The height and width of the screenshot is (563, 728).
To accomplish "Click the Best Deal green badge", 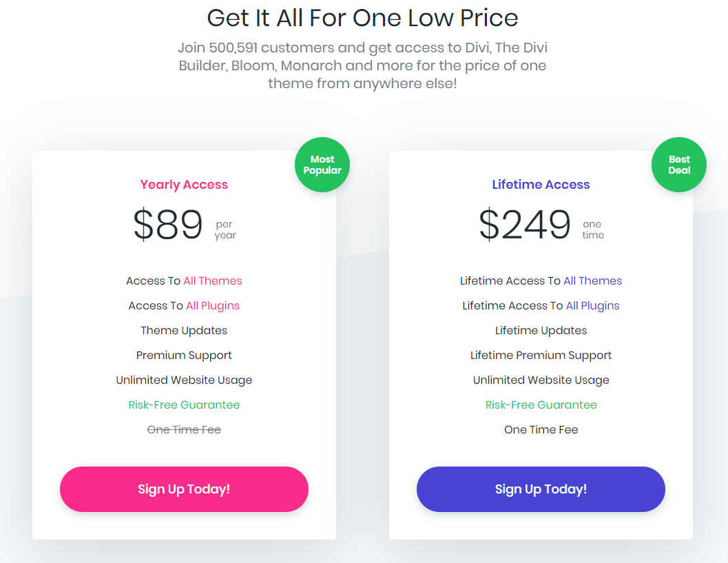I will [x=679, y=165].
